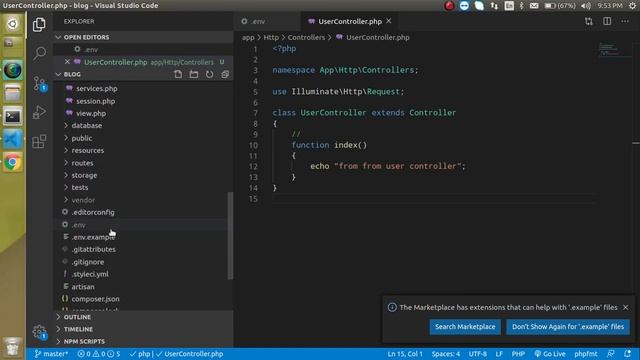Expand the storage folder
The height and width of the screenshot is (360, 640).
click(84, 175)
